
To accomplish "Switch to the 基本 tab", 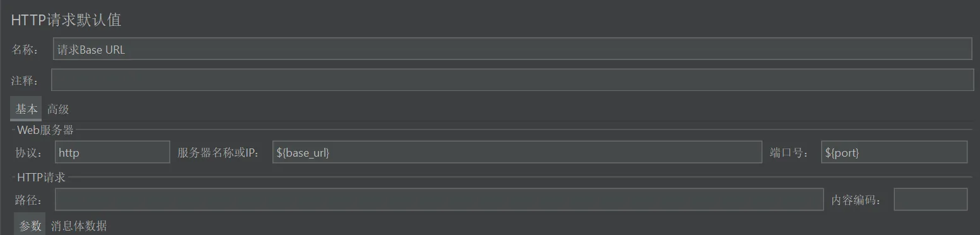I will 26,109.
